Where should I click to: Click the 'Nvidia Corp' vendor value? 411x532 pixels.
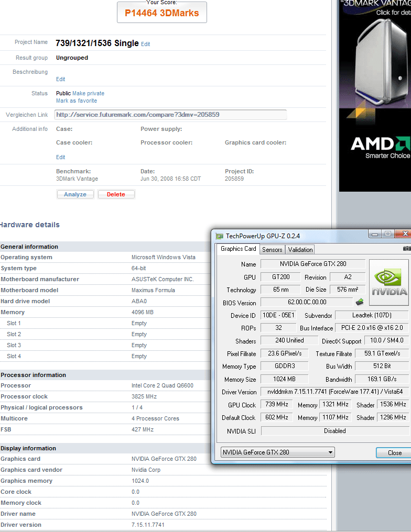146,470
